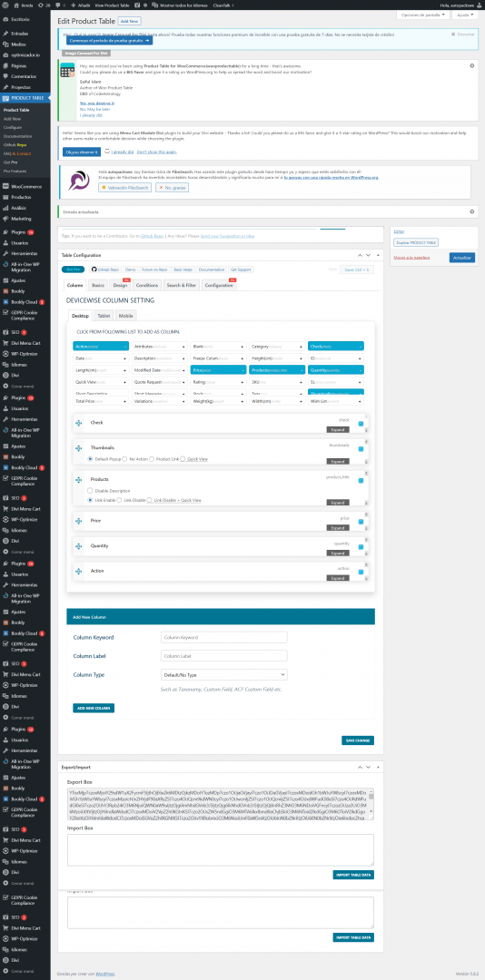
Task: Expand the Quantity column settings
Action: pyautogui.click(x=337, y=554)
